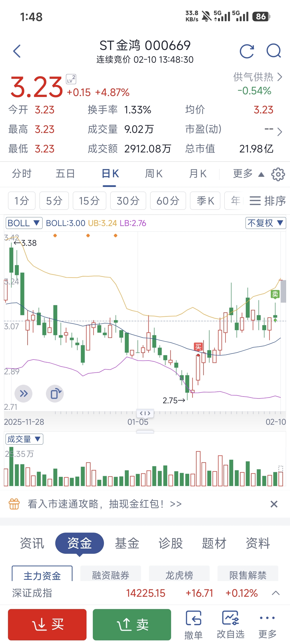Switch to the 基金 tab
Screen dimensions: 290x644
[127, 543]
